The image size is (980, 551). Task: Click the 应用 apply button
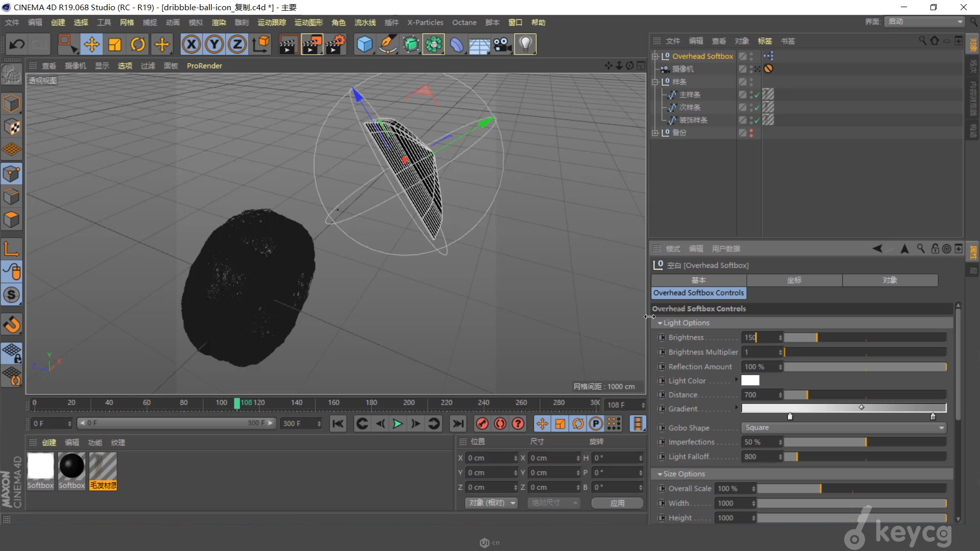point(617,503)
